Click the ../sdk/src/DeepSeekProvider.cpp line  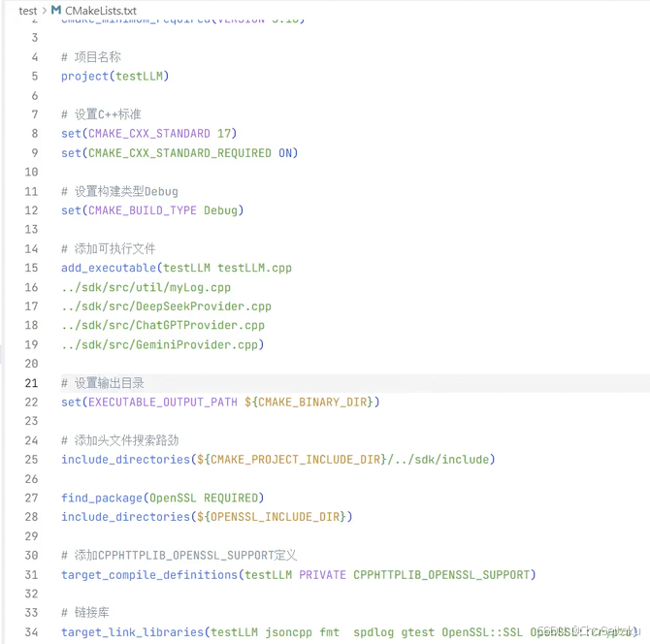pos(166,306)
